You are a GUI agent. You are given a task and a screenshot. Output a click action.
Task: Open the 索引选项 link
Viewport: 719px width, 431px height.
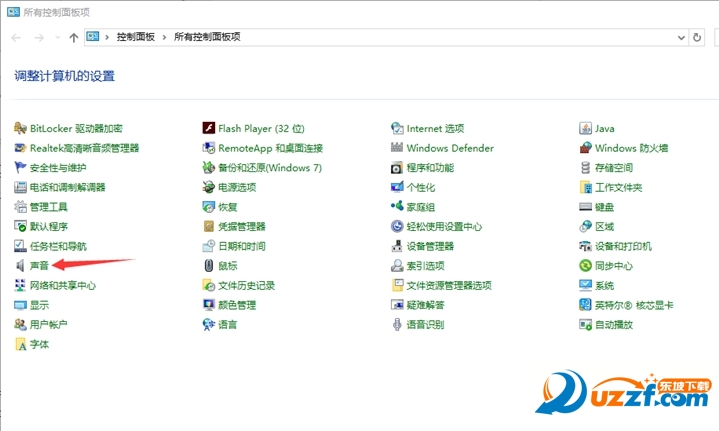tap(426, 266)
